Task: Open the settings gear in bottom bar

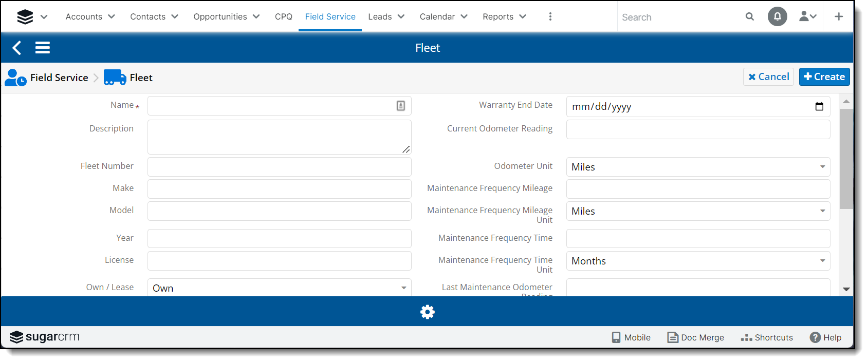Action: (x=428, y=312)
